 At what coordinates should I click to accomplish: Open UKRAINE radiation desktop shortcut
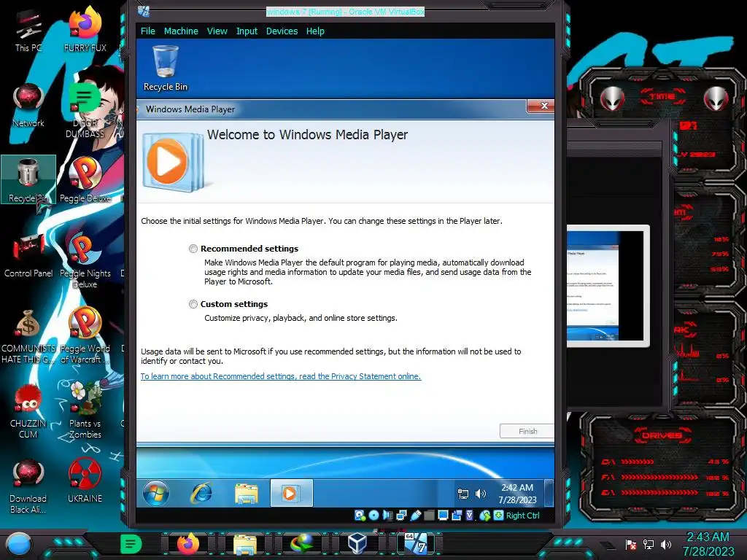(85, 481)
